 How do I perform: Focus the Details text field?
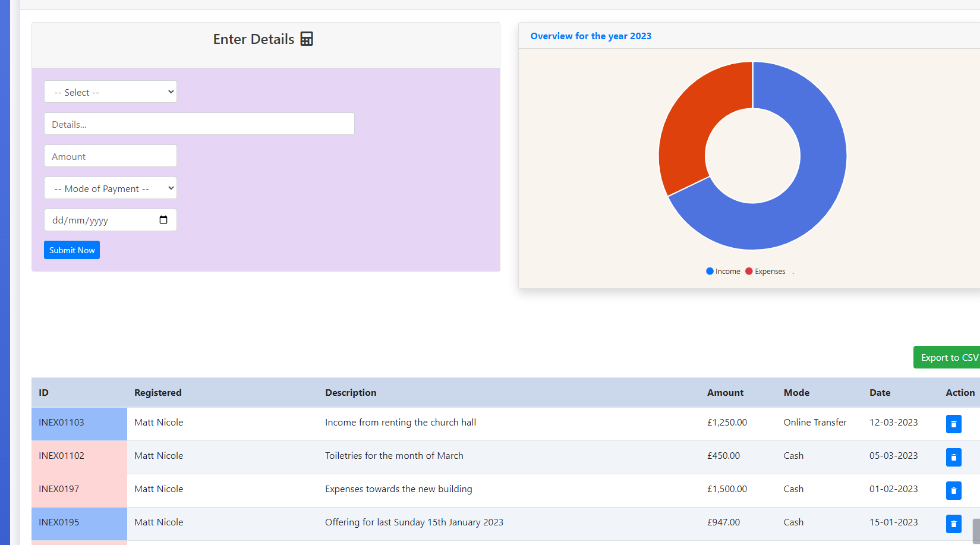tap(199, 124)
